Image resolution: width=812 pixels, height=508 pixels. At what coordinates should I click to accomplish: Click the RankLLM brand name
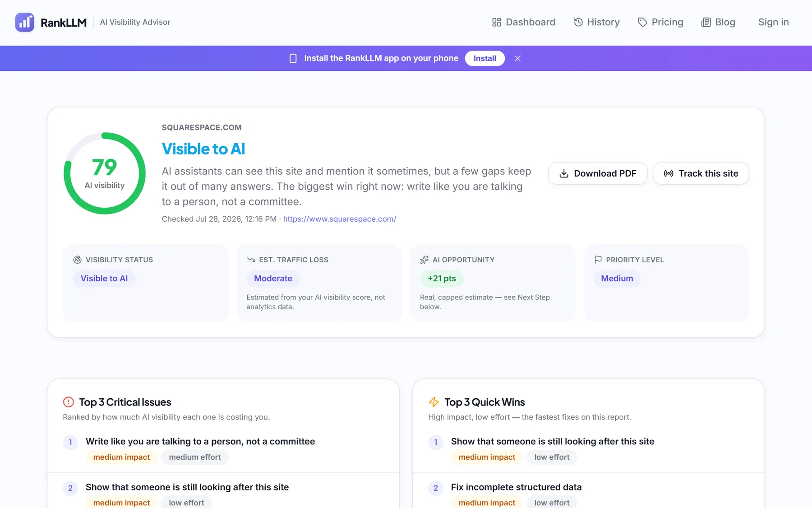pos(64,23)
